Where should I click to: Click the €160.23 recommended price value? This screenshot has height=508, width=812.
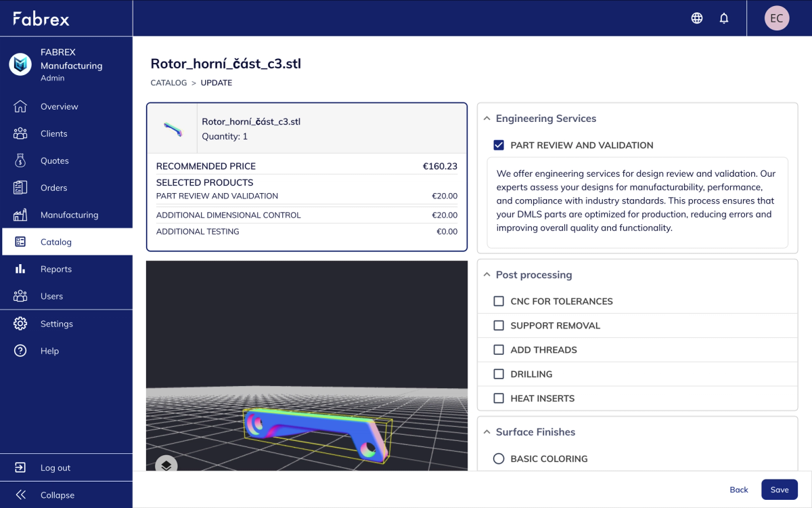(440, 166)
